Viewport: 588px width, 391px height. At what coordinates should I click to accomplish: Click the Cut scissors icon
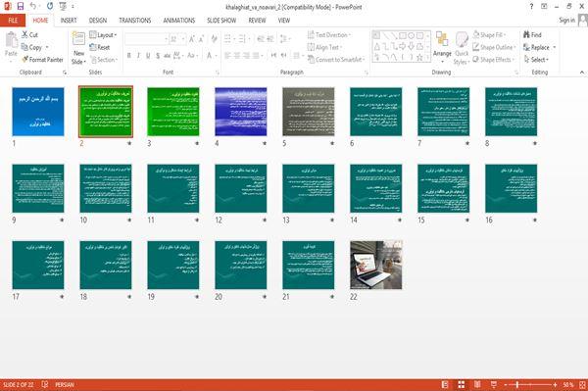(24, 34)
